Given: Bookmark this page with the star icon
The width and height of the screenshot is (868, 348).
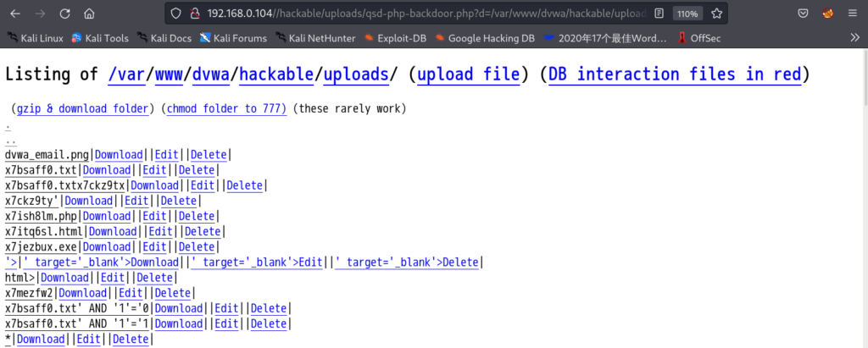Looking at the screenshot, I should pos(716,14).
